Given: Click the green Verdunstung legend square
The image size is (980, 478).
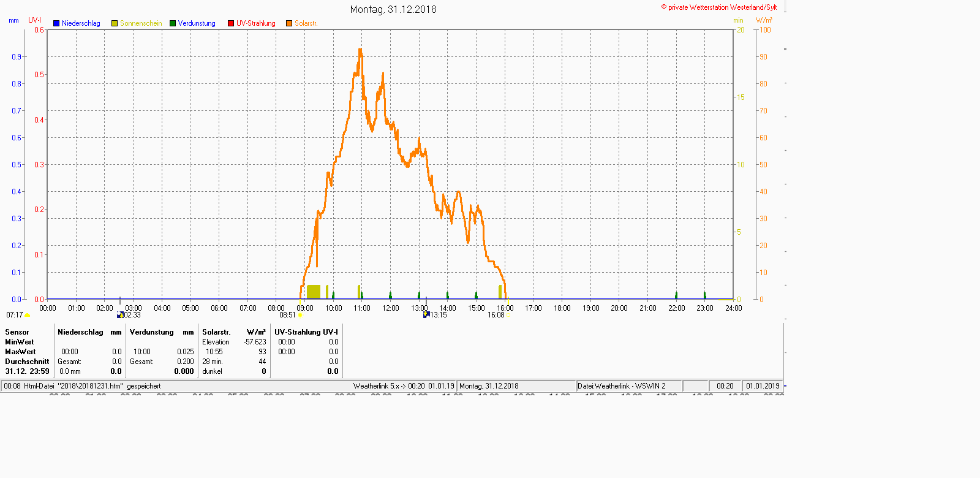Looking at the screenshot, I should (173, 23).
